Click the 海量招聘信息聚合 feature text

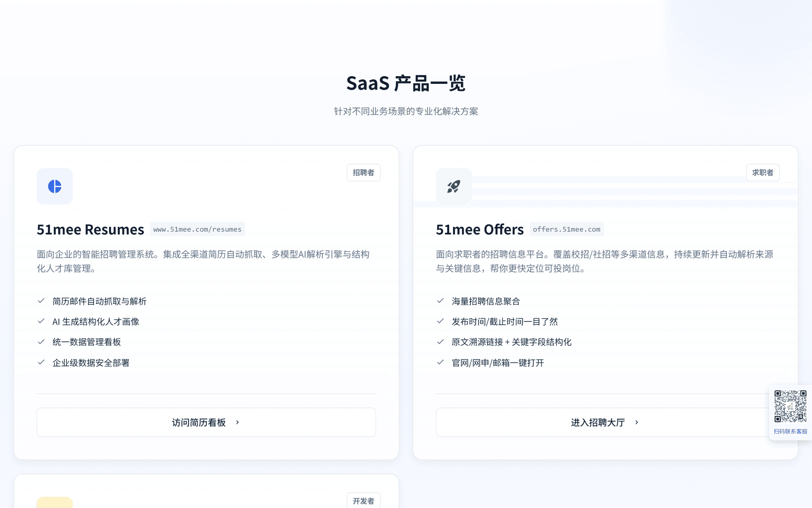coord(486,301)
